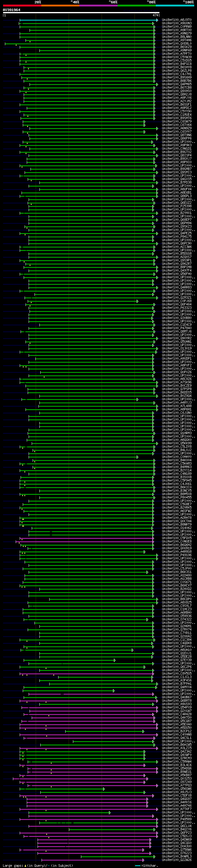The height and width of the screenshot is (868, 197).
Task: Select hit label UniRef100_C6JUN0
Action: coord(177,413)
